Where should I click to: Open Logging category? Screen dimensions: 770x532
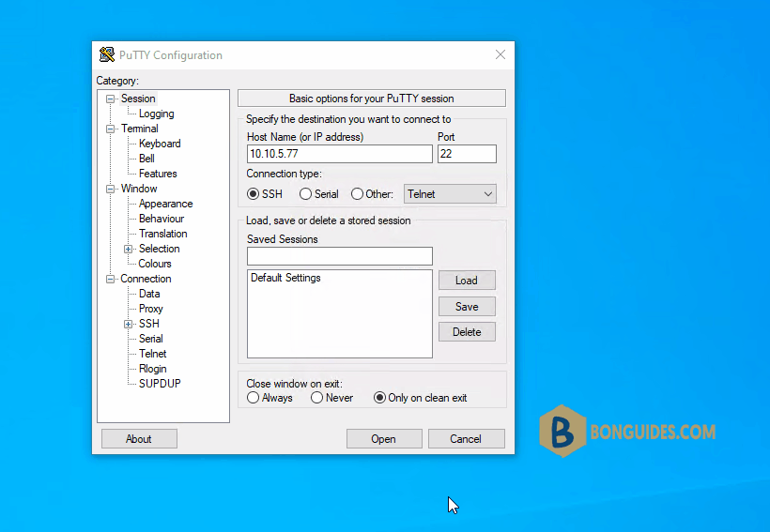(x=156, y=114)
